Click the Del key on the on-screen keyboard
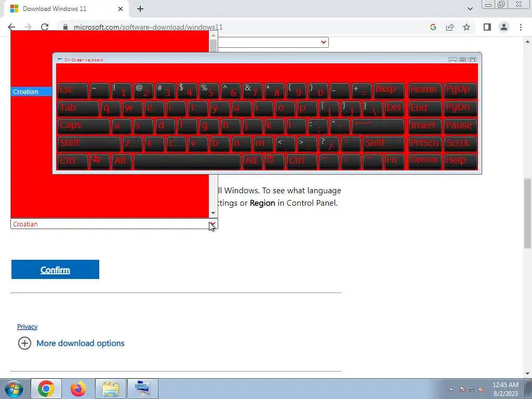Viewport: 532px width, 399px height. 395,108
